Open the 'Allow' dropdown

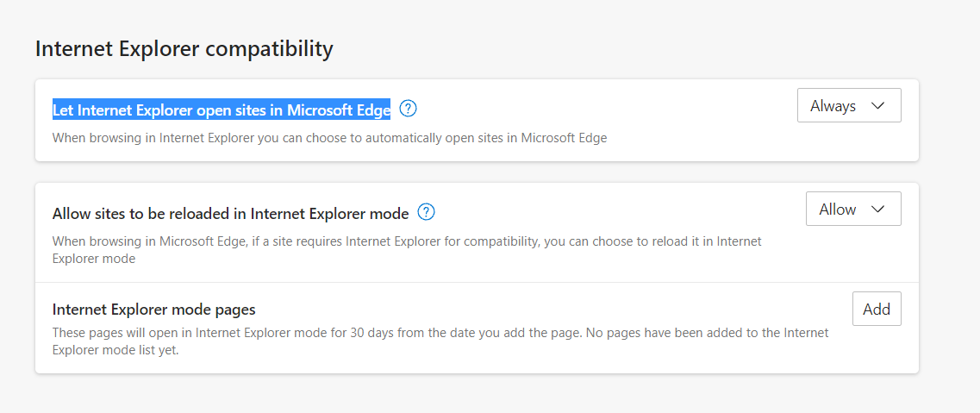854,209
